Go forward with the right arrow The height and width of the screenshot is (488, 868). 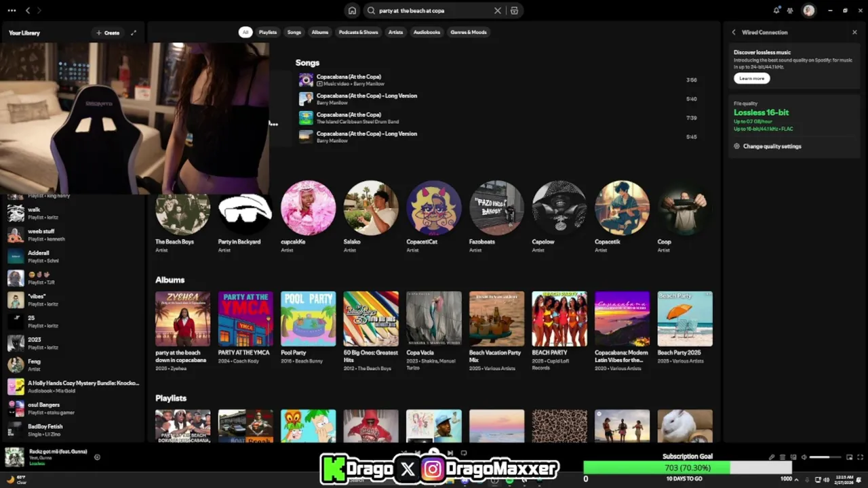[39, 10]
